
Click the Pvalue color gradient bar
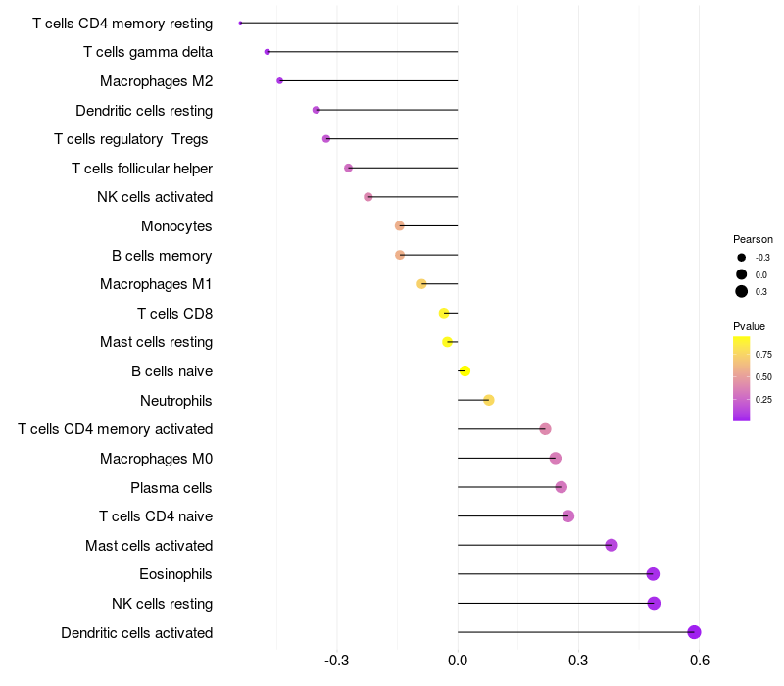(742, 378)
